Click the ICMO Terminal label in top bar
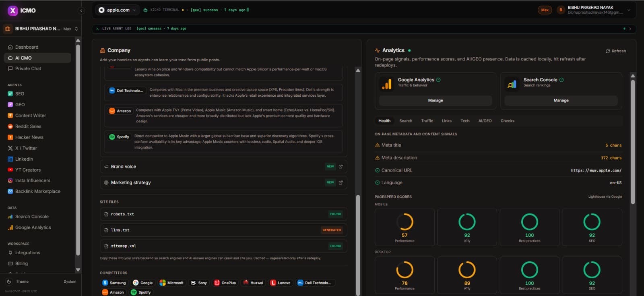Viewport: 644px width, 296px height. click(165, 10)
